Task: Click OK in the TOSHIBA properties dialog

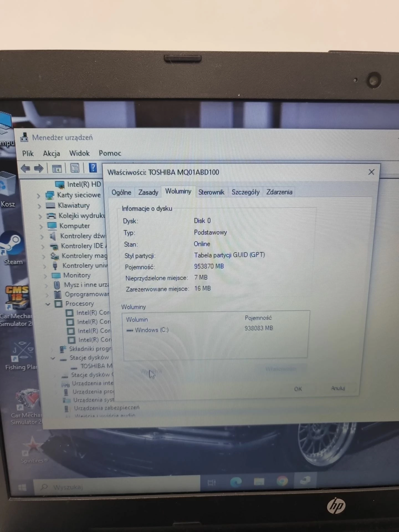Action: pos(298,389)
